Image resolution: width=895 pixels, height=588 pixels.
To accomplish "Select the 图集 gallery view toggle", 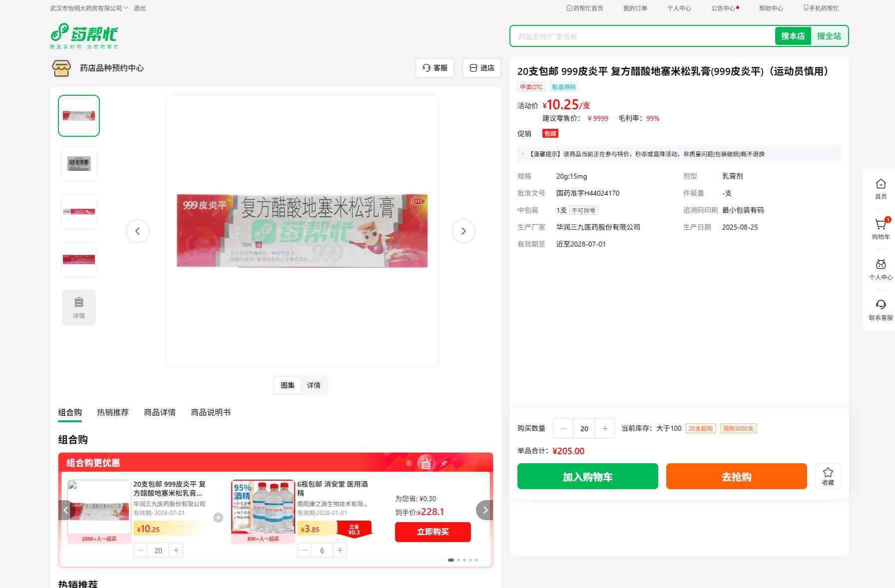I will (x=287, y=385).
